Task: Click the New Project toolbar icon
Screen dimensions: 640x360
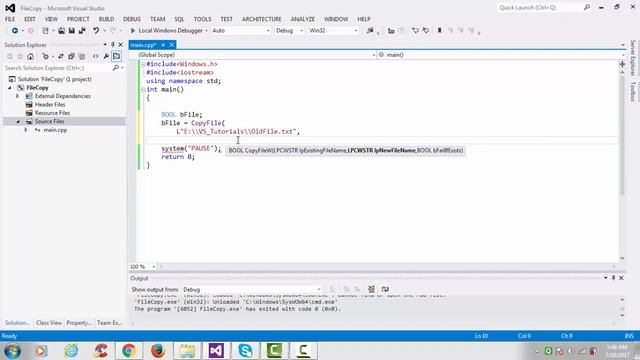Action: pos(45,31)
